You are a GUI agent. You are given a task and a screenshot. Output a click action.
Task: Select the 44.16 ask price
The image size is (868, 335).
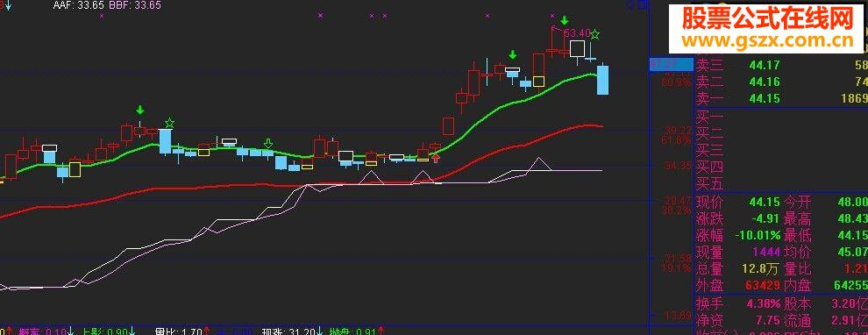pos(765,82)
